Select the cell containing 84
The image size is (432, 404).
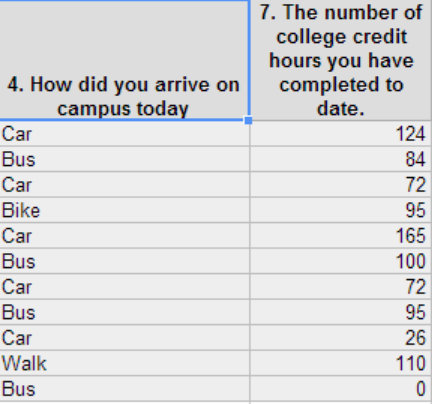tap(341, 159)
